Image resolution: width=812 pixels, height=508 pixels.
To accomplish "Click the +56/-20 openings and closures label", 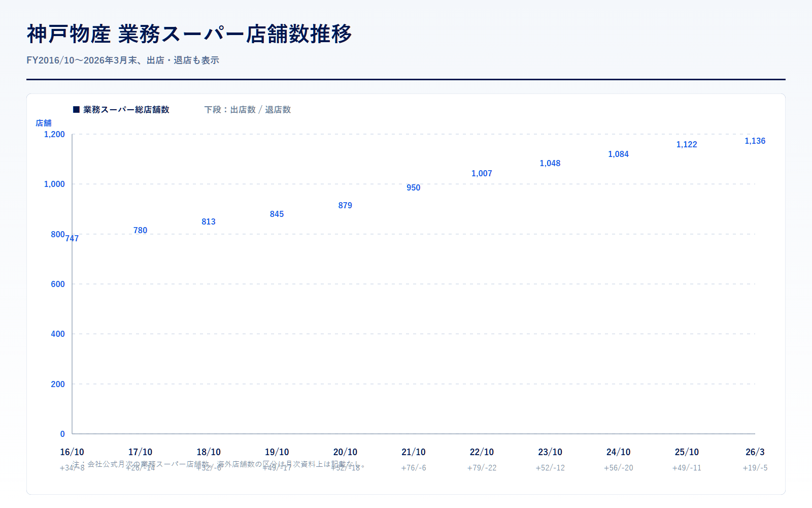I will click(x=619, y=468).
